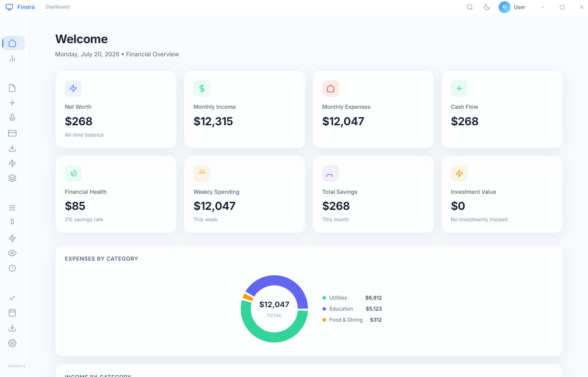Open the calendar sidebar icon
Image resolution: width=588 pixels, height=377 pixels.
pos(12,313)
